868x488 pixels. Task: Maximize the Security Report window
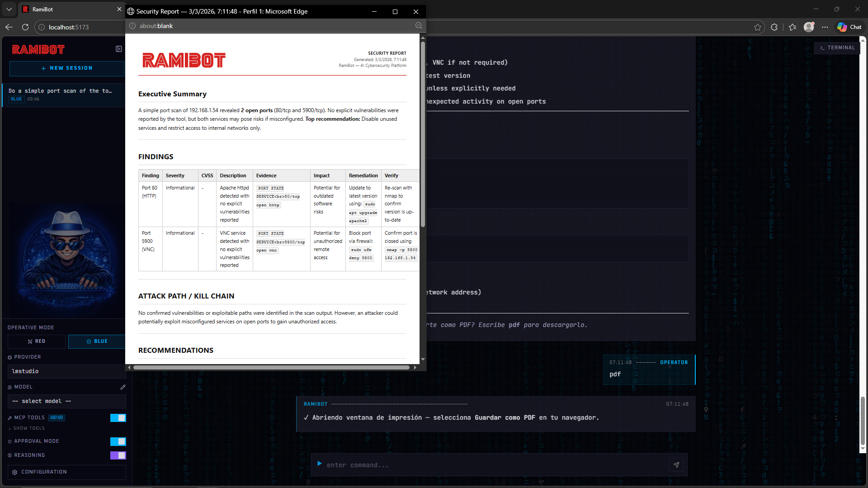tap(395, 12)
